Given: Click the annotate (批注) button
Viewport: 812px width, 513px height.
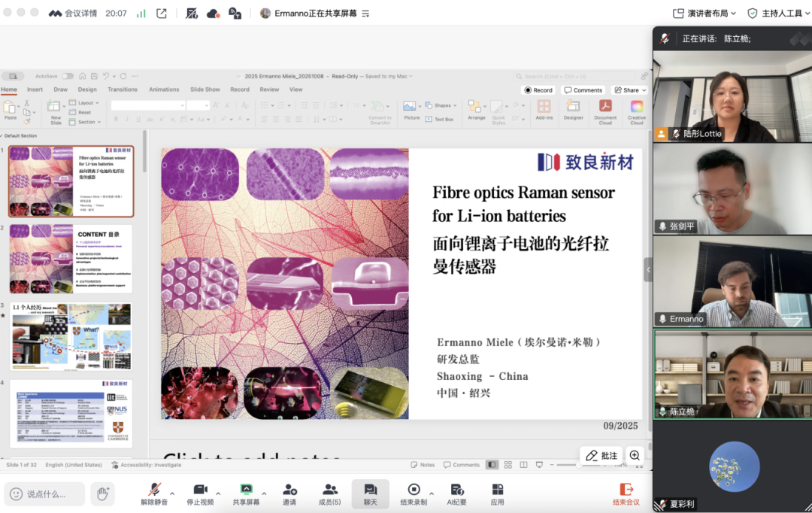Looking at the screenshot, I should coord(601,456).
